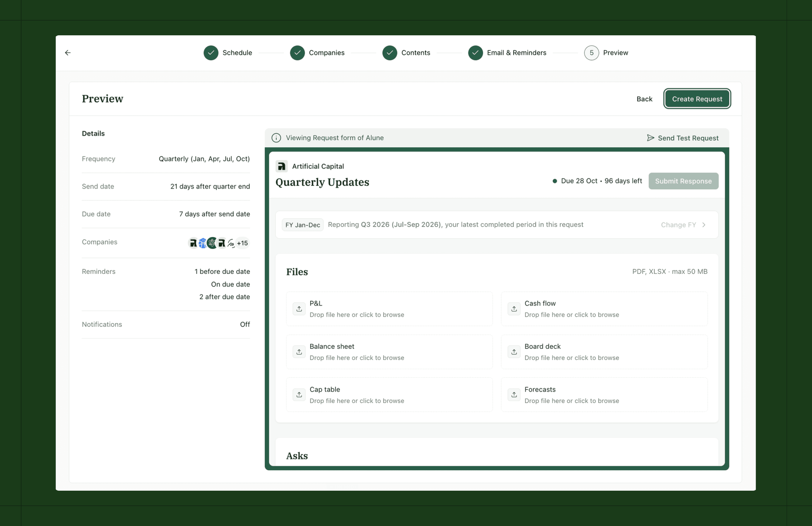Click the Cash flow file drop zone
The image size is (812, 526).
(604, 309)
